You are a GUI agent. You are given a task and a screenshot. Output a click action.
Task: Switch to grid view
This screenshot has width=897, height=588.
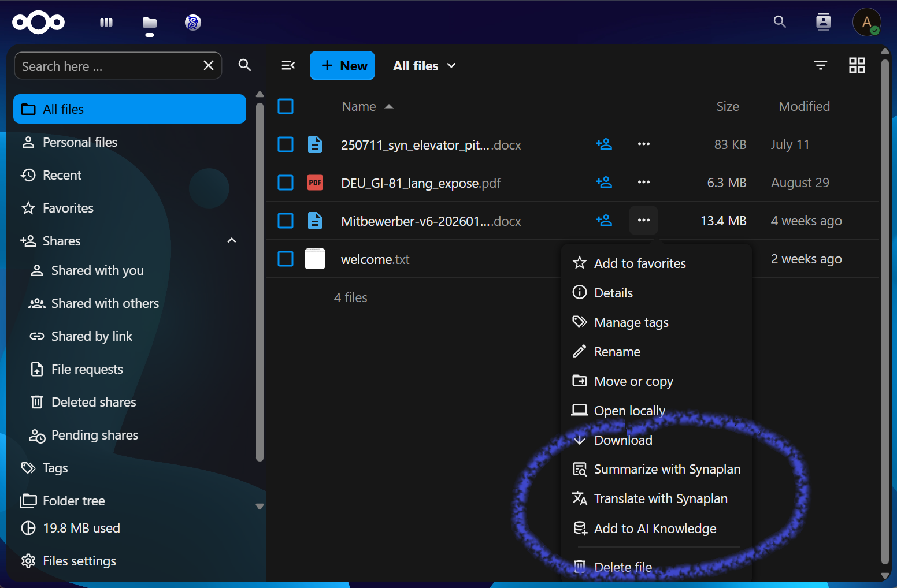[x=857, y=65]
